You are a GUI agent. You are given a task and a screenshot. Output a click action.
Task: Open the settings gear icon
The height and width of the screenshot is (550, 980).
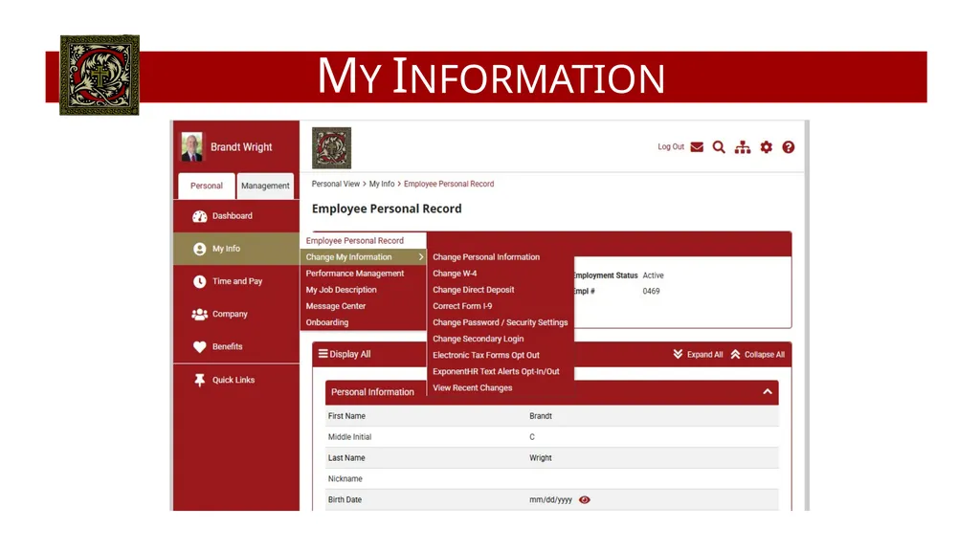(767, 147)
